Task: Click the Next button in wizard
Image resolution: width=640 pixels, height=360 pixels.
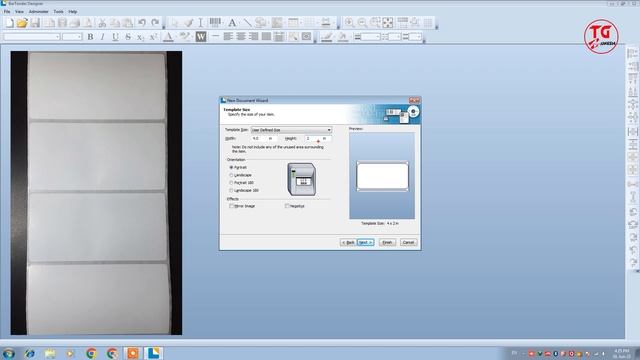Action: [x=365, y=242]
